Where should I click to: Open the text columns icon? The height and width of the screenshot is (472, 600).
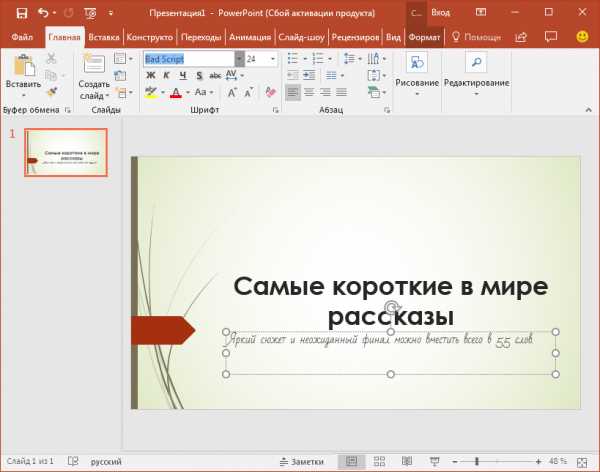click(377, 59)
